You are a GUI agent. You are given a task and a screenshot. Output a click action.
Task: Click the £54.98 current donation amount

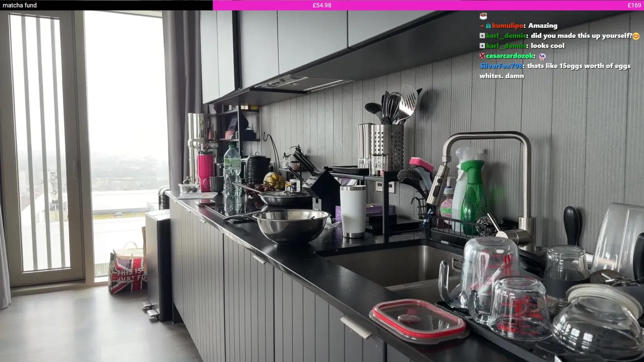pos(322,5)
